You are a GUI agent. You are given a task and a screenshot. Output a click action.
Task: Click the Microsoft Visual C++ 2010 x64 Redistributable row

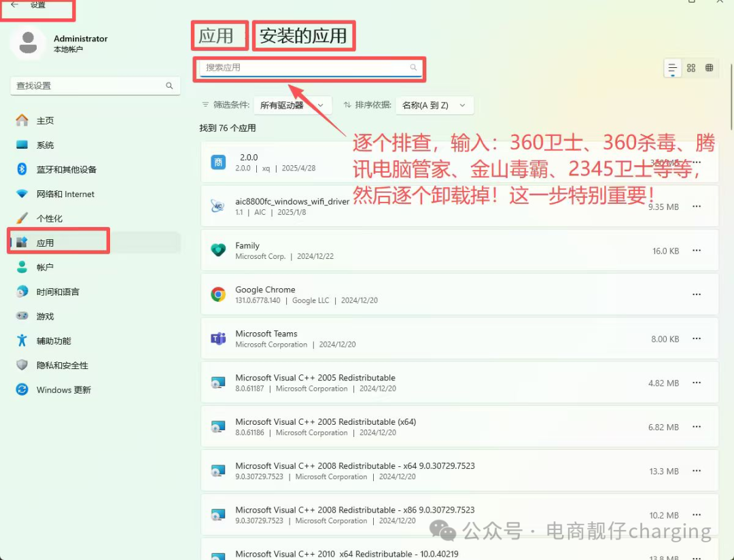tap(459, 549)
